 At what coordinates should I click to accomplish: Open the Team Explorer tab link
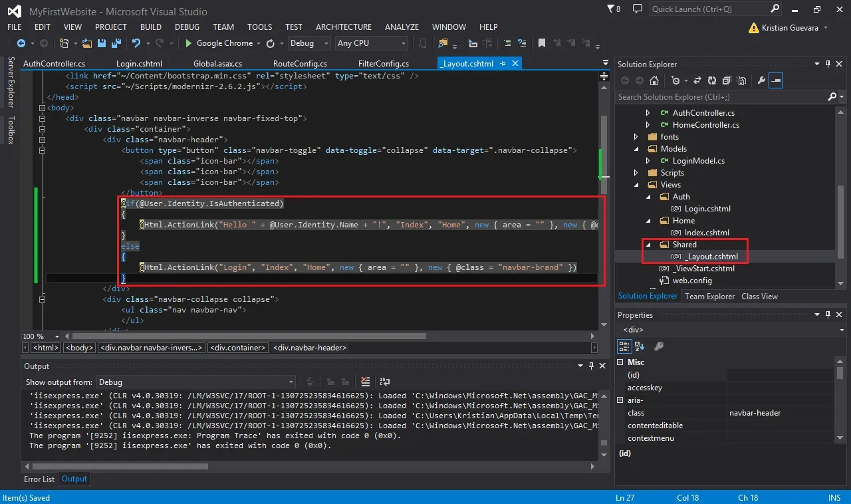[x=710, y=297]
